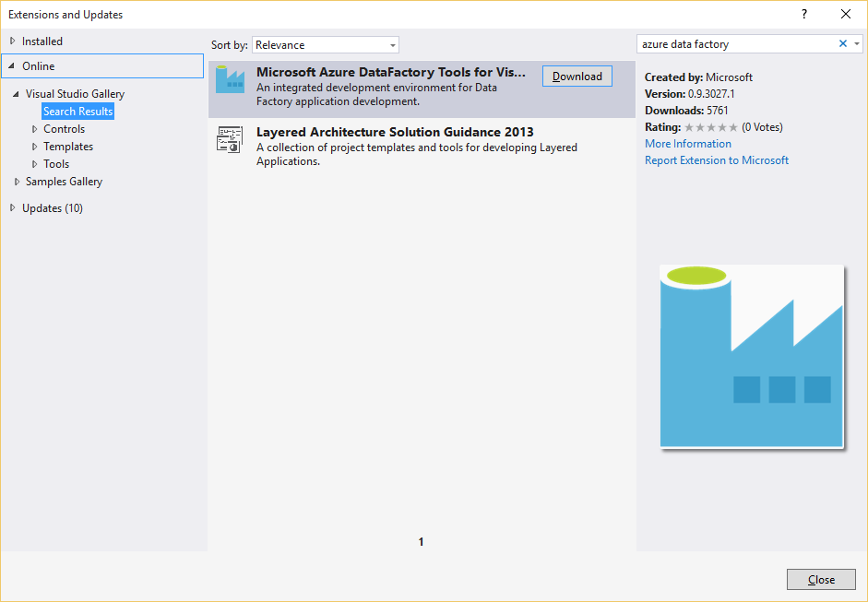Image resolution: width=868 pixels, height=602 pixels.
Task: Click the large Data Factory preview image
Action: 752,357
